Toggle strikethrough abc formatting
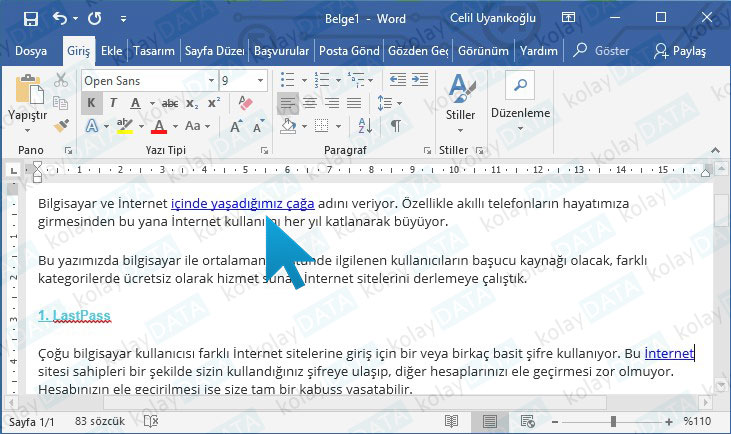Image resolution: width=731 pixels, height=434 pixels. pos(170,103)
